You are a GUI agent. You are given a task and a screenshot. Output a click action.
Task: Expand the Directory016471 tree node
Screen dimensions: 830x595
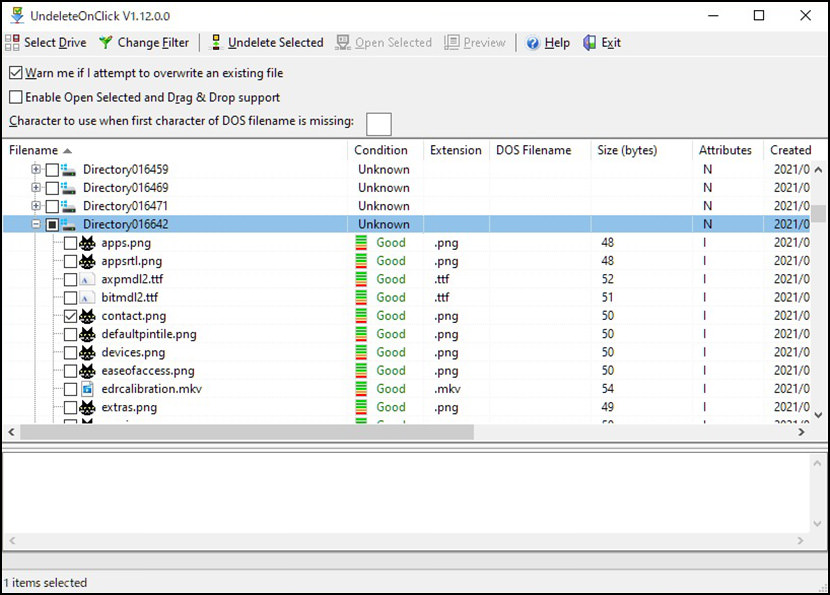(35, 205)
